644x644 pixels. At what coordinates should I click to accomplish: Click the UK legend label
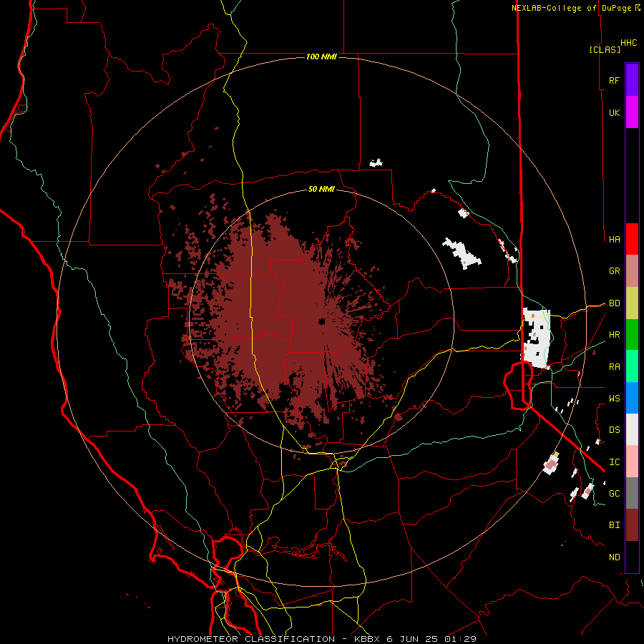tap(615, 112)
